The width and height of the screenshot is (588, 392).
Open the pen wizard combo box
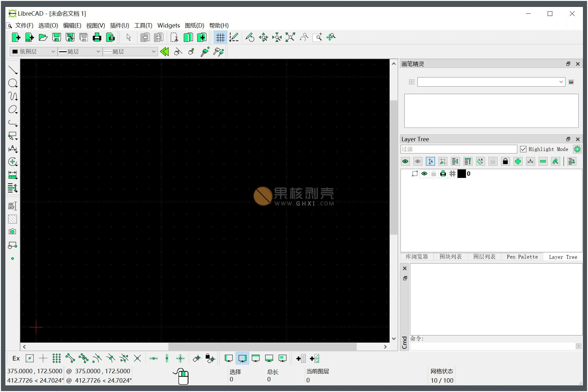(491, 82)
